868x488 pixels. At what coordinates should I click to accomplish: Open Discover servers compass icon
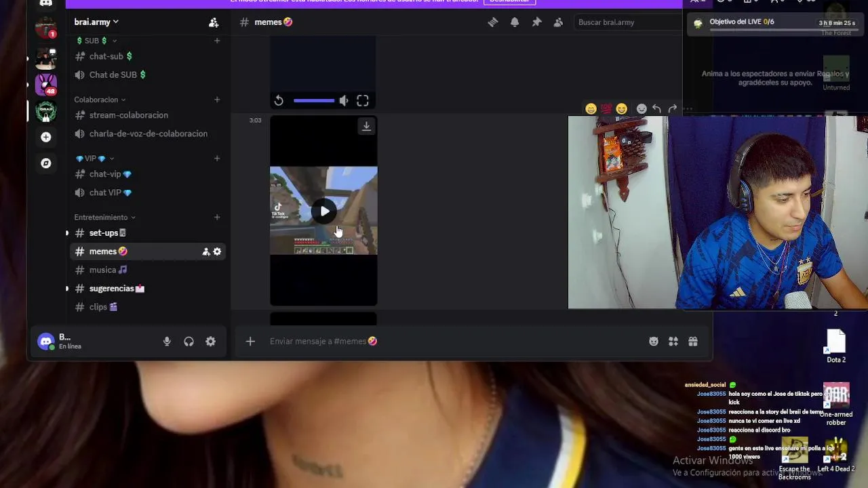click(x=45, y=163)
